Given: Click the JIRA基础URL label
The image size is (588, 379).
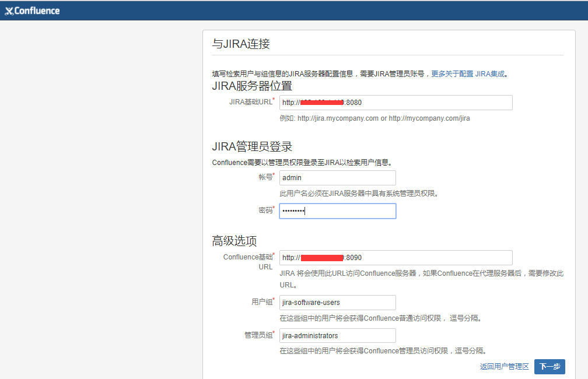Looking at the screenshot, I should click(x=251, y=102).
